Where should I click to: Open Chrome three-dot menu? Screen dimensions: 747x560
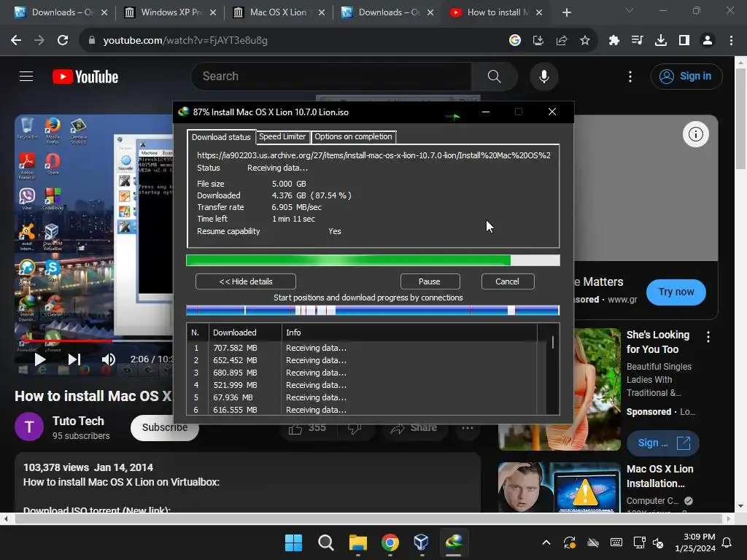click(731, 41)
